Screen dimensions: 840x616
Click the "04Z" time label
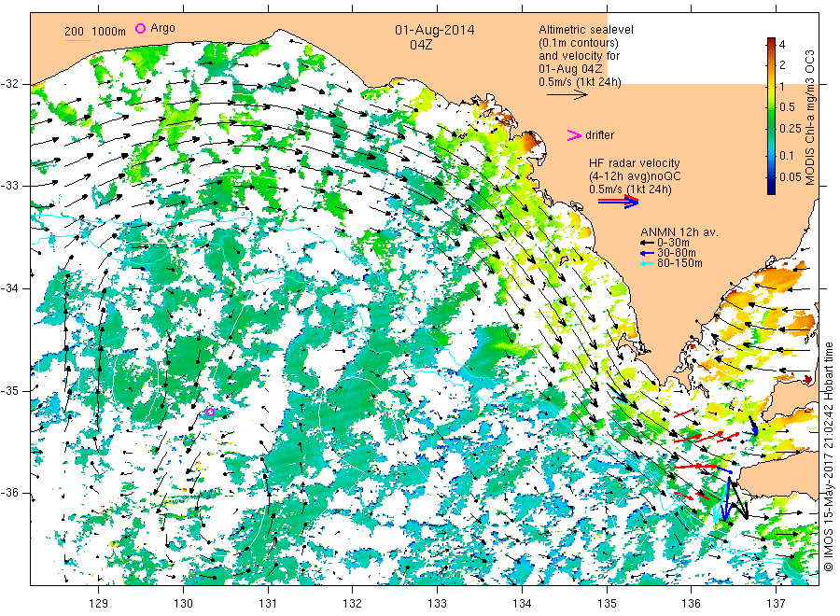[x=421, y=45]
